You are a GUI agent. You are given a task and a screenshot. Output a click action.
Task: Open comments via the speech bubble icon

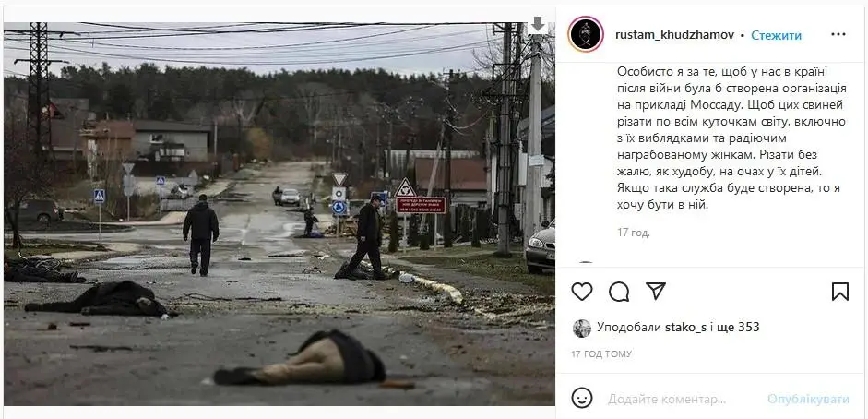(x=619, y=291)
